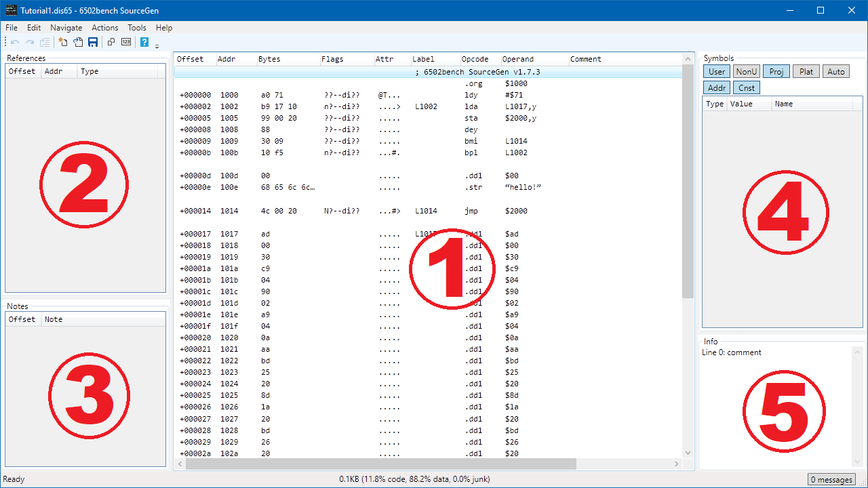Click the jmp $2000 operand
This screenshot has width=868, height=488.
point(516,211)
